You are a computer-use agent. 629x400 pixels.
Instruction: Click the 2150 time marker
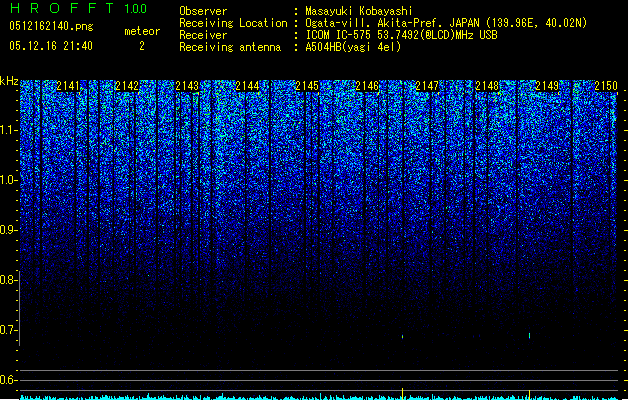(606, 86)
